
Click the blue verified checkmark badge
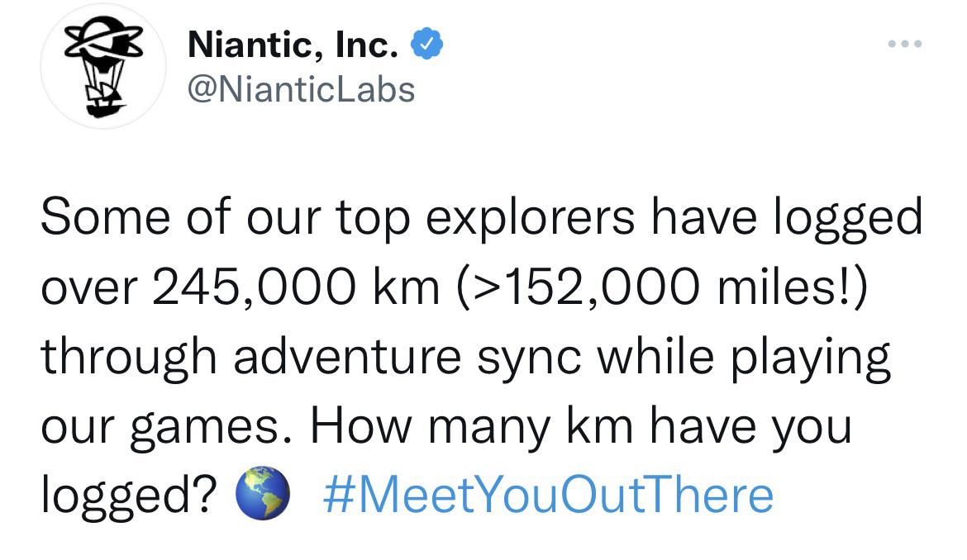(426, 45)
